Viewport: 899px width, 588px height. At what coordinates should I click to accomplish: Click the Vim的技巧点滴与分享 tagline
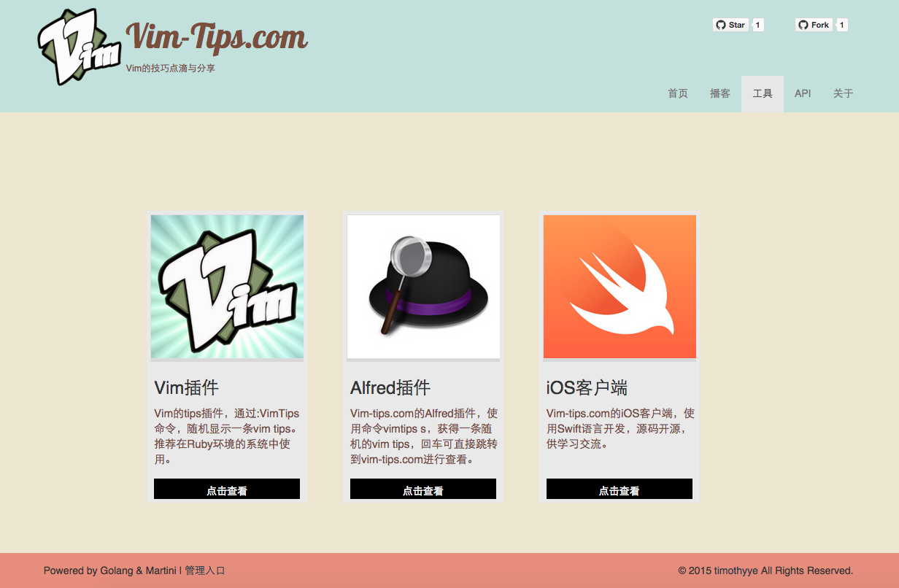171,68
